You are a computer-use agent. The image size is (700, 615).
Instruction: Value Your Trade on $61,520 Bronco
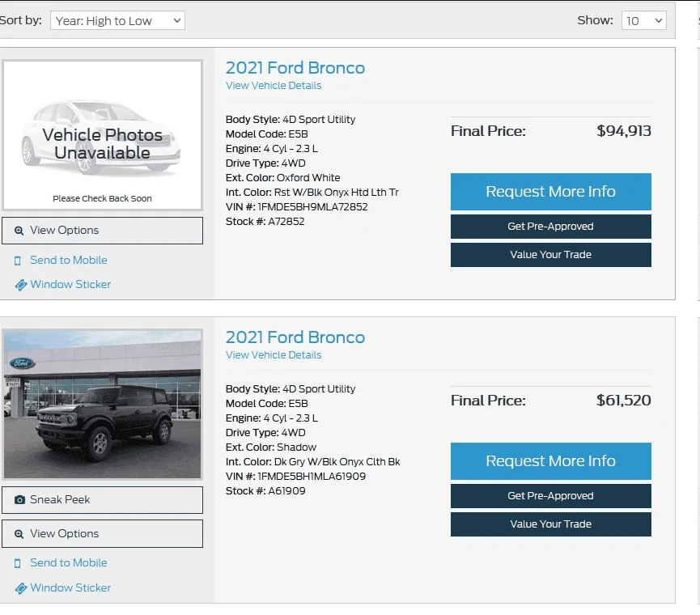(x=550, y=524)
